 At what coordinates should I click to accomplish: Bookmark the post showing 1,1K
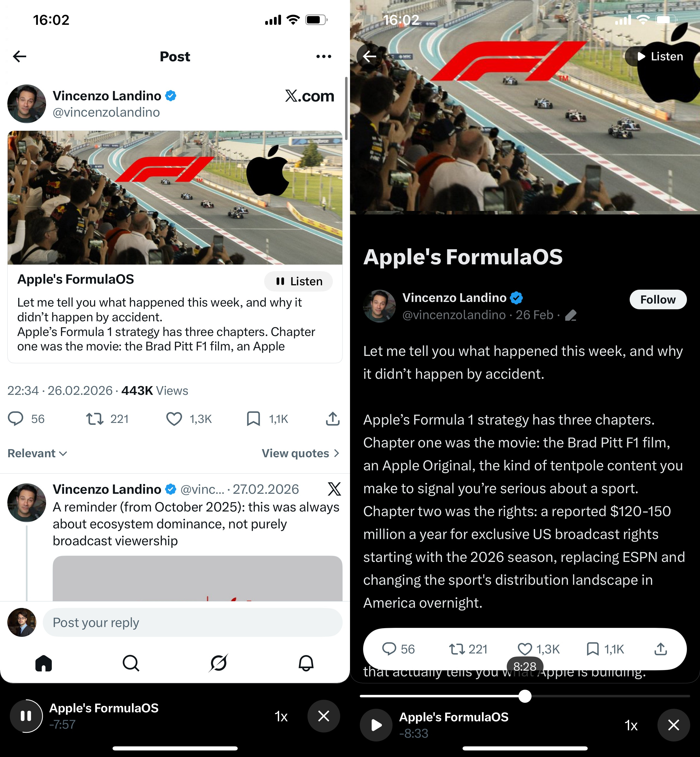click(254, 419)
